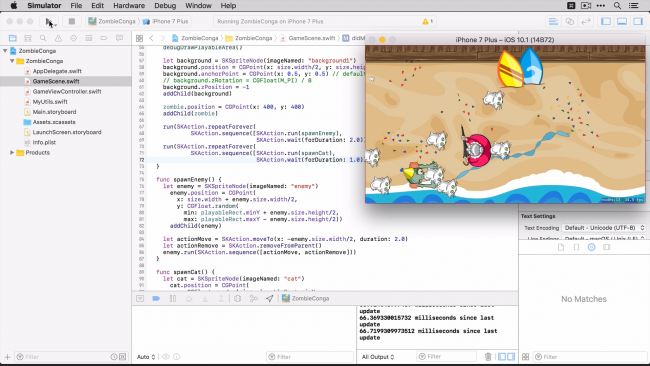Image resolution: width=650 pixels, height=366 pixels.
Task: Expand the Products folder
Action: 12,153
